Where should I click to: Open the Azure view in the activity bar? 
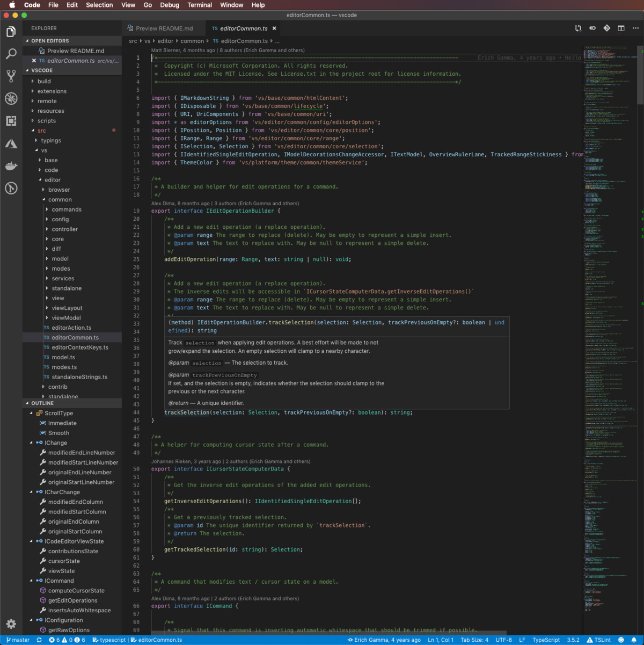(11, 143)
